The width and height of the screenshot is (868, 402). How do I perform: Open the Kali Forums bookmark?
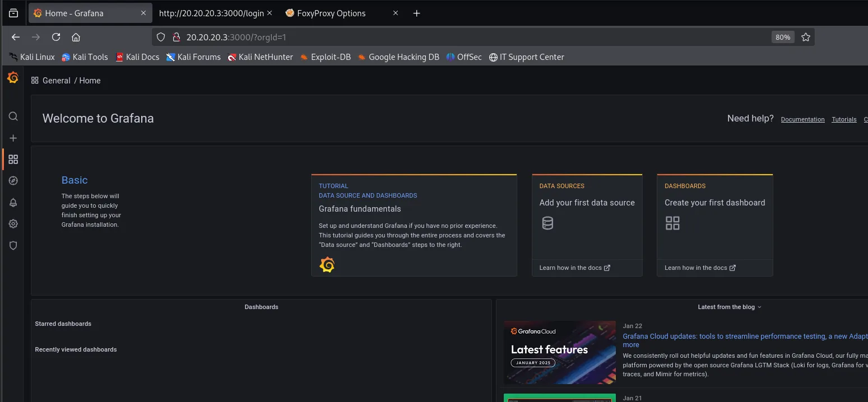point(194,57)
